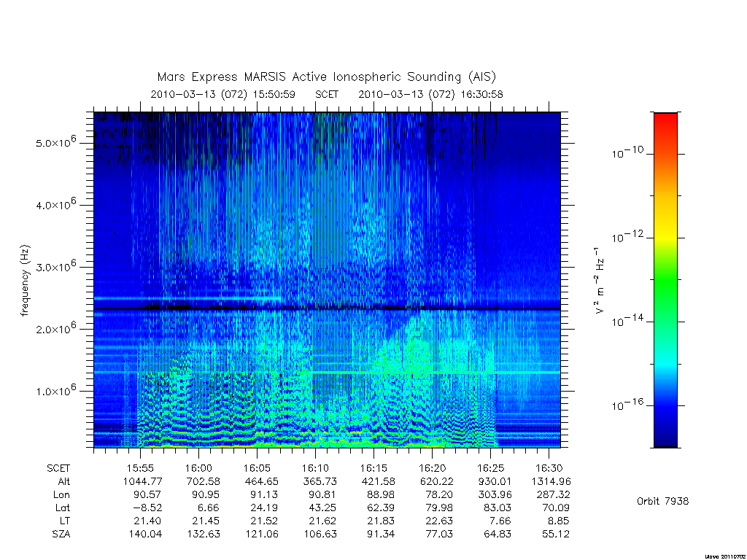Screen dimensions: 747x560
Task: Select the end time '2010-03-13 (072) 16:30:58'
Action: click(x=430, y=94)
